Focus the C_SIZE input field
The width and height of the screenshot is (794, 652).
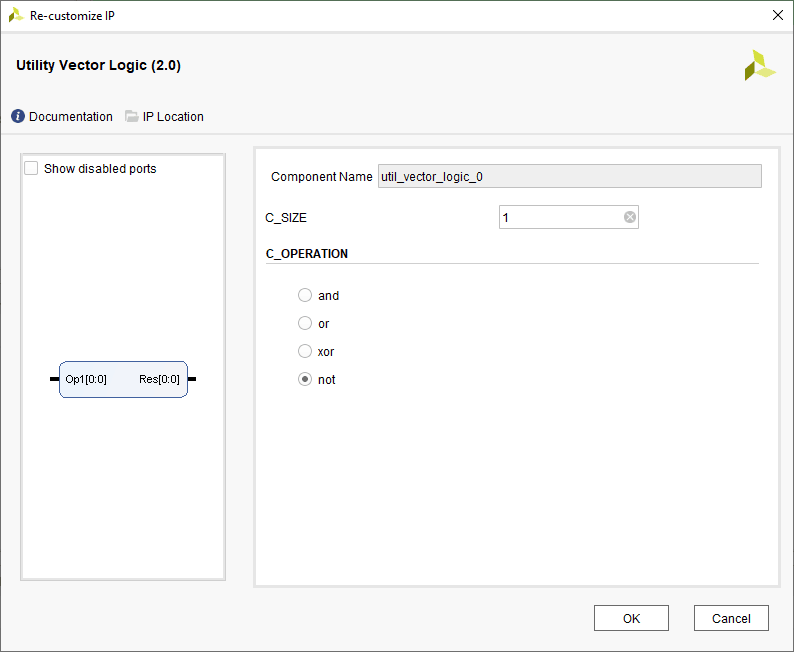[558, 217]
